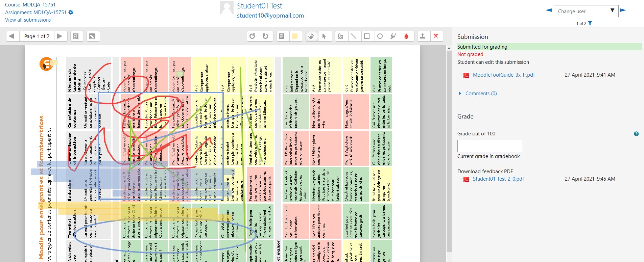Select the rectangle tool

367,36
